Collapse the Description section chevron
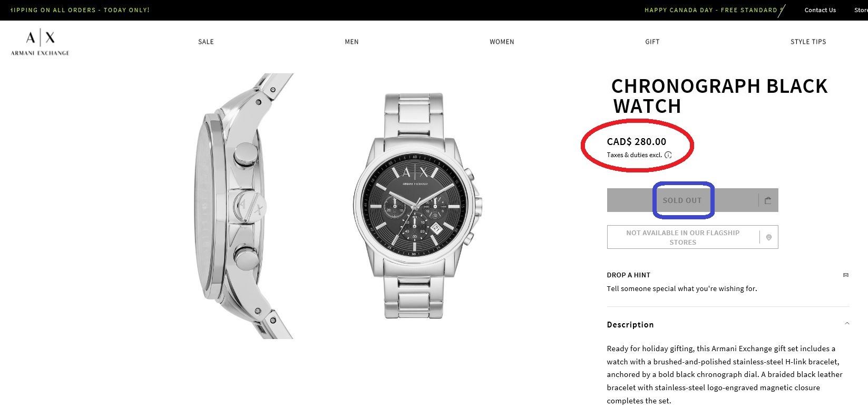Screen dimensions: 868x406 [x=847, y=324]
